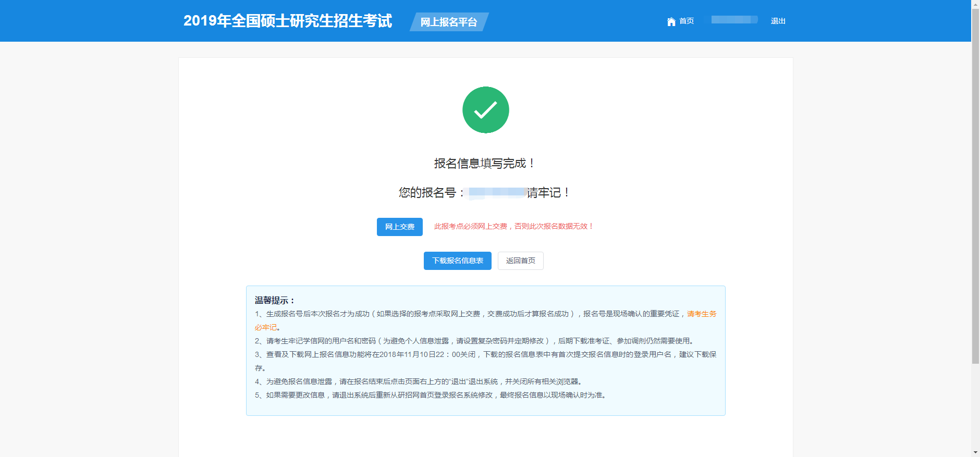The height and width of the screenshot is (457, 980).
Task: Click the red online payment warning text
Action: pyautogui.click(x=513, y=226)
